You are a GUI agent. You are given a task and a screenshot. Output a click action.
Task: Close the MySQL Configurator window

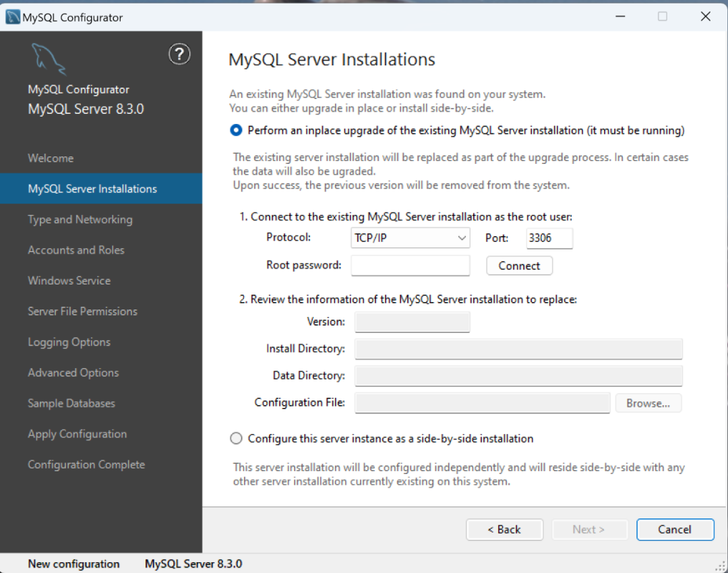(706, 16)
